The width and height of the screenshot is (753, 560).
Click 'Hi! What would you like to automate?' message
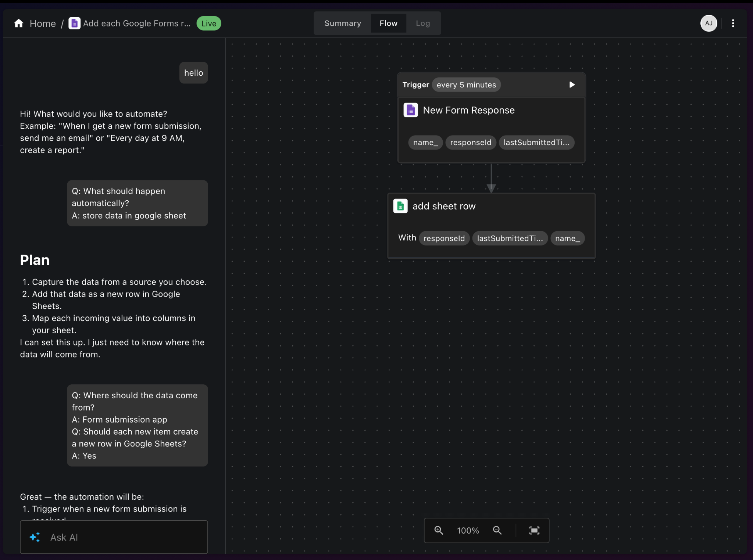(x=93, y=114)
